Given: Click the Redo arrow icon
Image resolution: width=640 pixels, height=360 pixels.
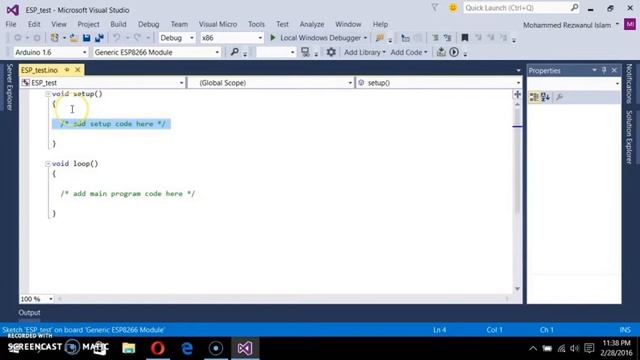Looking at the screenshot, I should [x=138, y=38].
